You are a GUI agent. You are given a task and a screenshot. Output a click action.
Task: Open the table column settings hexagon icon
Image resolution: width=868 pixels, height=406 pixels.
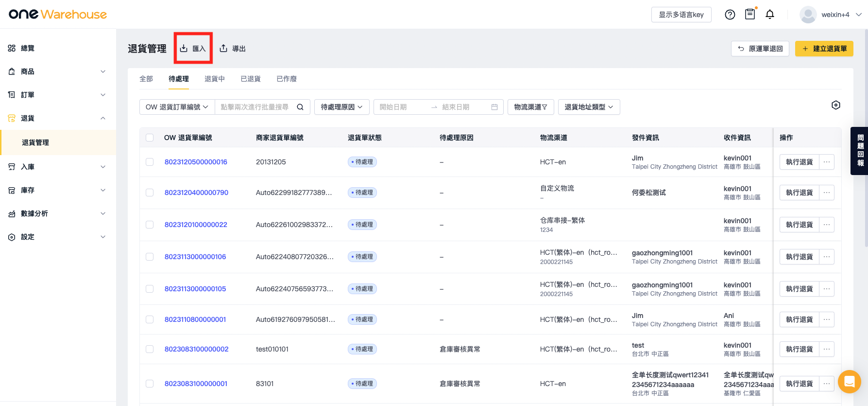pyautogui.click(x=836, y=105)
